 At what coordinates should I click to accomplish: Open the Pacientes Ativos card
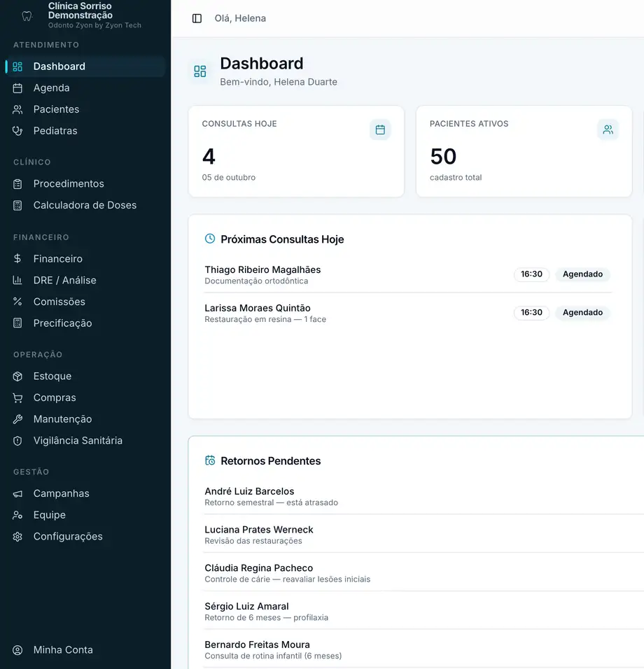(x=524, y=151)
